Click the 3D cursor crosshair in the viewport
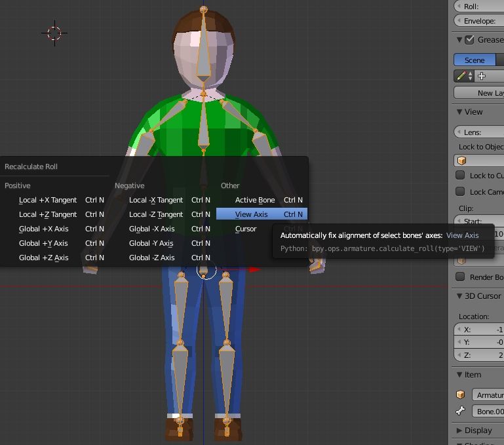 [54, 33]
